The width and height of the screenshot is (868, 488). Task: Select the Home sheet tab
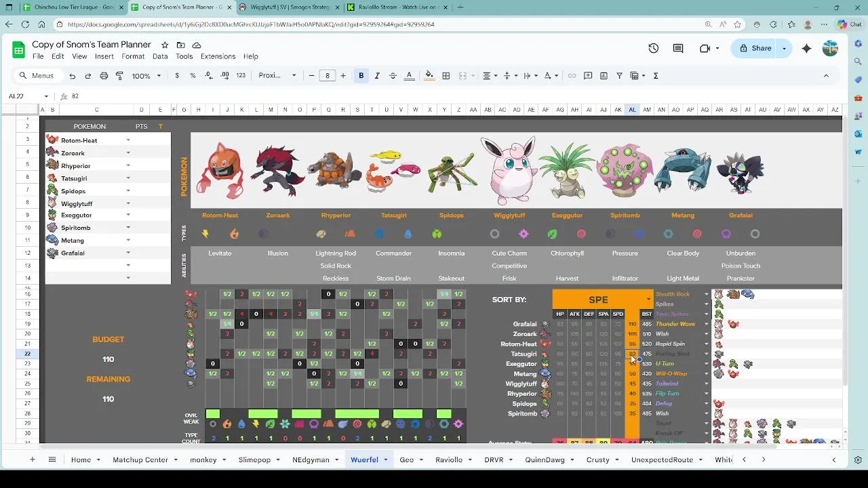(81, 460)
